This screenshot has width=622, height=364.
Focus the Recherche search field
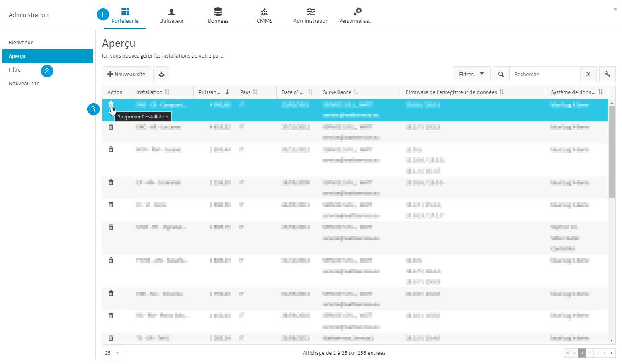point(544,74)
